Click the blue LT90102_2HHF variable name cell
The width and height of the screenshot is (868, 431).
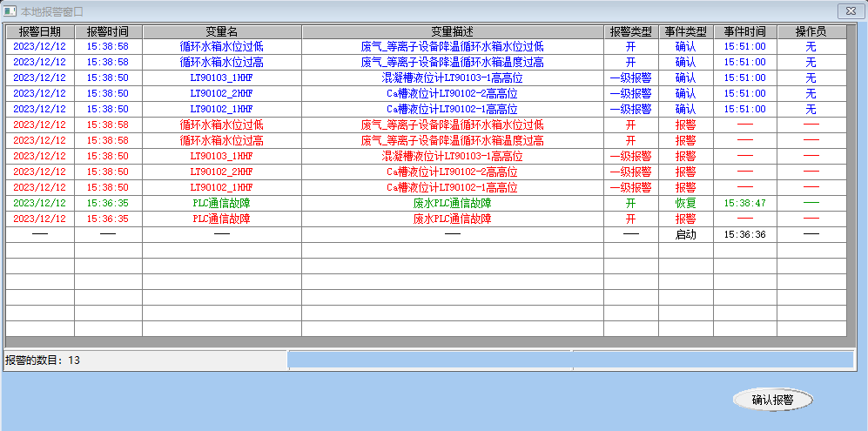click(x=221, y=93)
